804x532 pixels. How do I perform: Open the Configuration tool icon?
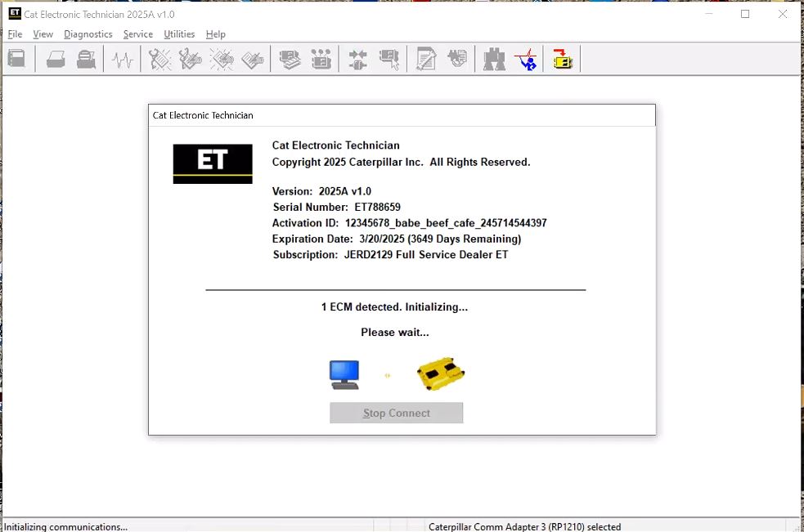[x=321, y=59]
